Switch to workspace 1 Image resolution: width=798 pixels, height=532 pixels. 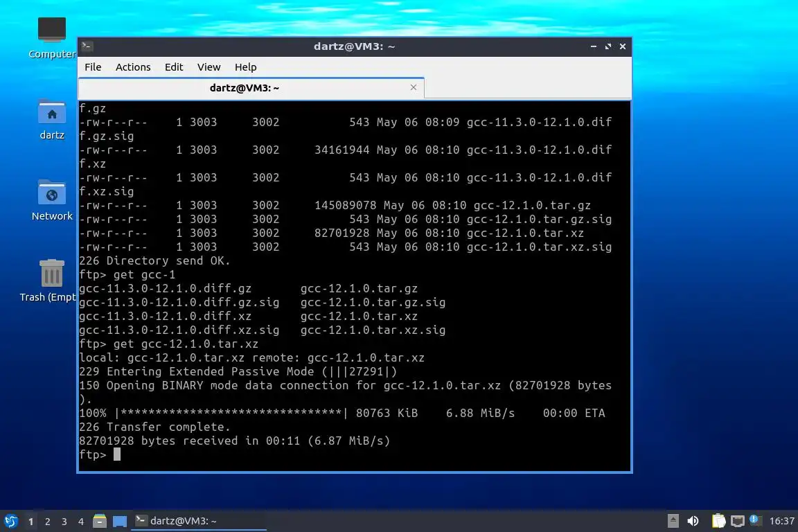point(31,522)
